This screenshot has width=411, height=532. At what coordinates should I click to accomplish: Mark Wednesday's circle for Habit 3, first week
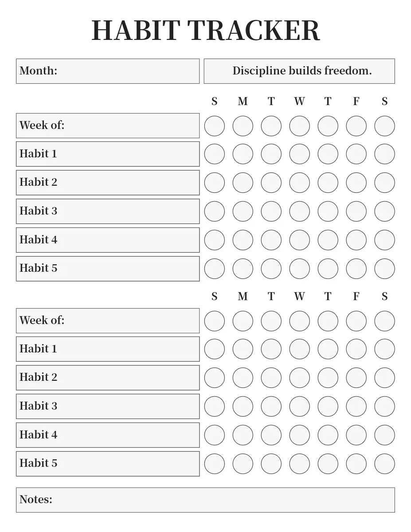(299, 211)
